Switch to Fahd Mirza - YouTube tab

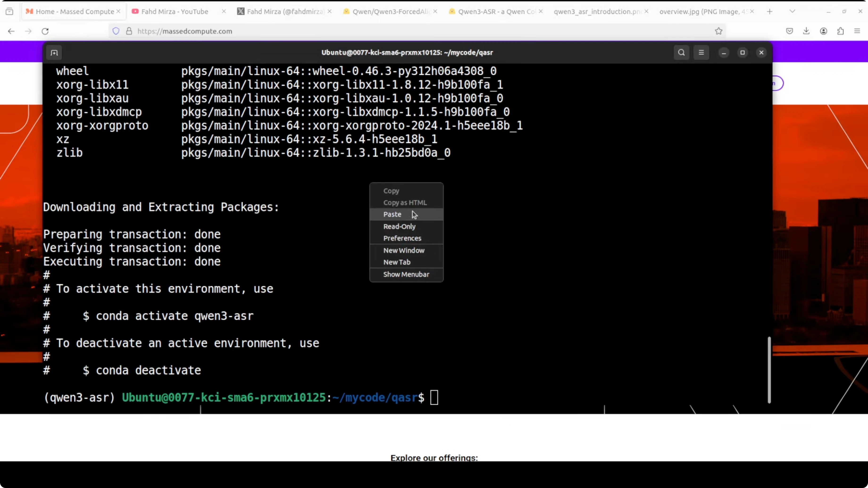click(175, 12)
